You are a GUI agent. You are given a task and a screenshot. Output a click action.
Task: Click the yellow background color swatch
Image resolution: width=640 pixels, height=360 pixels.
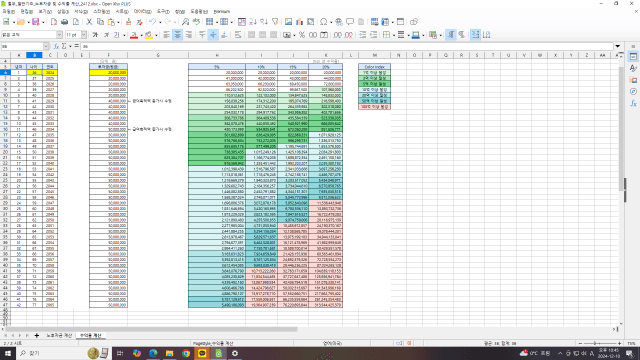(x=149, y=35)
